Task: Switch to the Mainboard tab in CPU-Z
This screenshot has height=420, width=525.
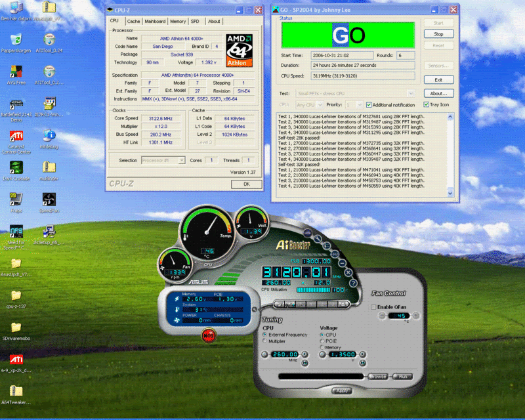Action: (155, 22)
